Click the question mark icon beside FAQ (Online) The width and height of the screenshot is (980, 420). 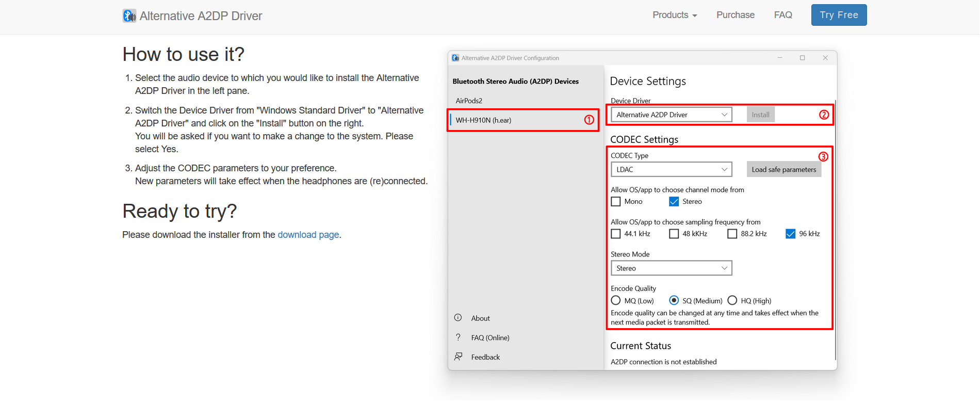tap(458, 337)
